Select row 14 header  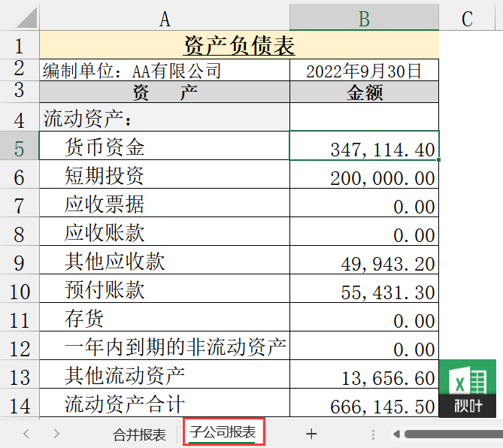(20, 402)
